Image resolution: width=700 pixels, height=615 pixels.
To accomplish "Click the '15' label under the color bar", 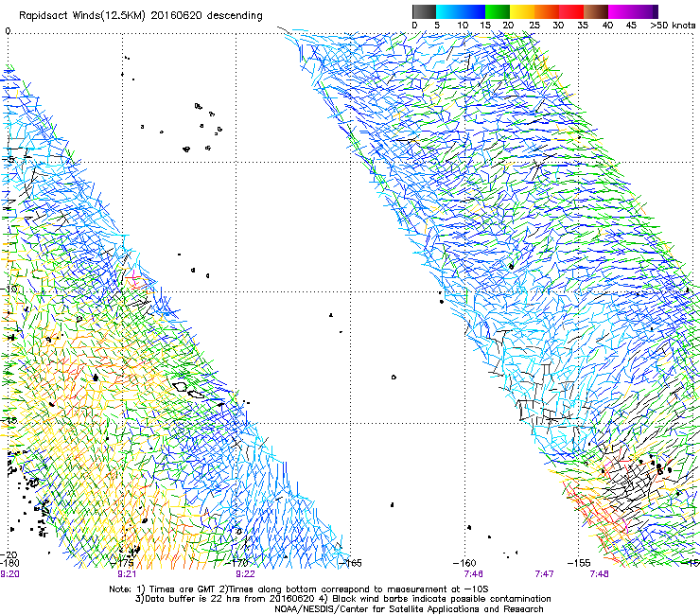I will point(485,26).
